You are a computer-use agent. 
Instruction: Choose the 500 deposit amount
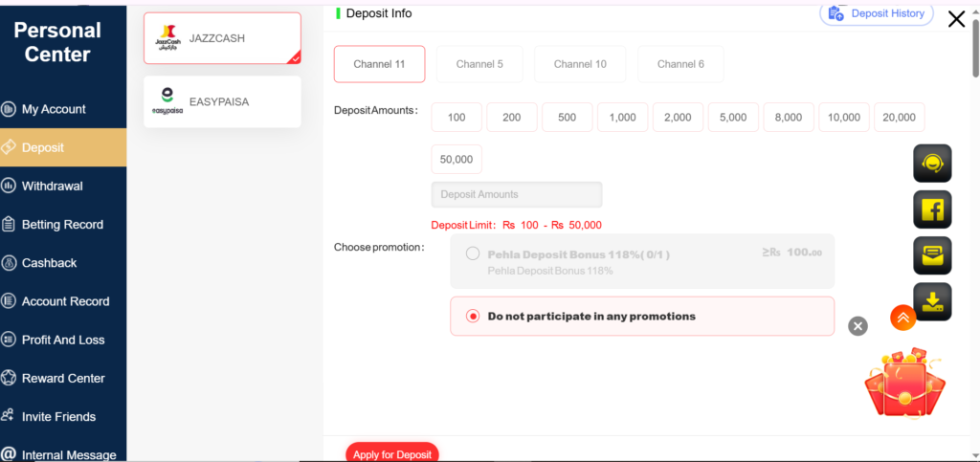click(567, 118)
